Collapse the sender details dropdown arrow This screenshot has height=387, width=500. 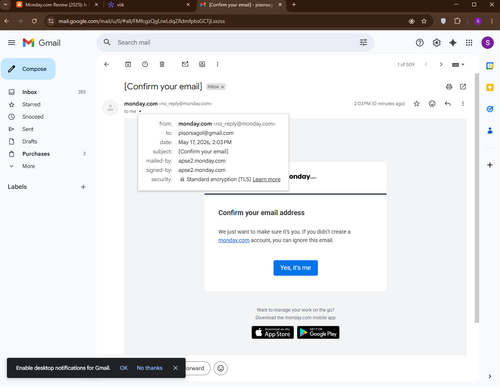point(140,111)
